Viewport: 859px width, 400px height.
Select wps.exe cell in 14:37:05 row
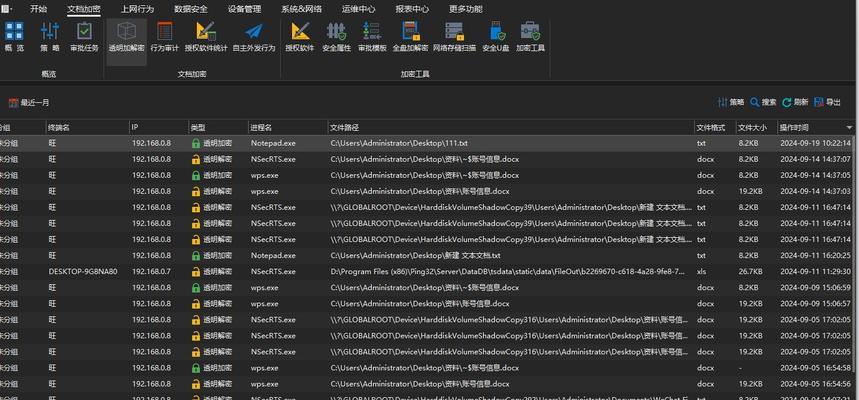pos(265,175)
